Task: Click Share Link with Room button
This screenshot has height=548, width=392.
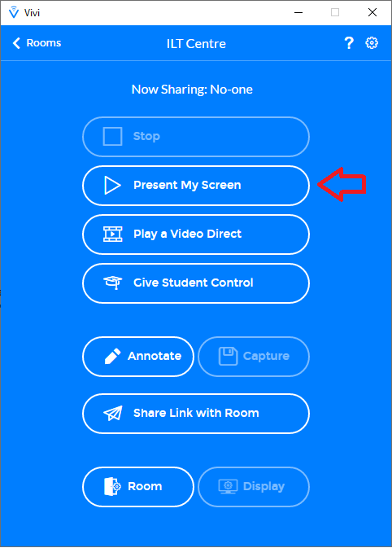Action: 196,414
